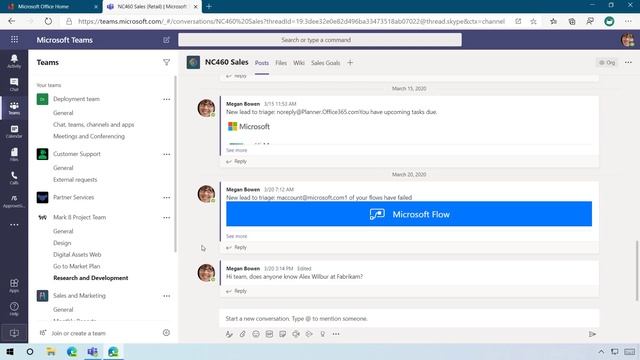
Task: Open manage teams gear icon
Action: (166, 333)
